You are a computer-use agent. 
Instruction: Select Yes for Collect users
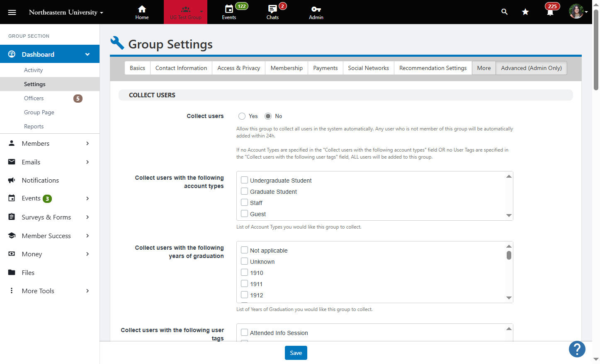(x=242, y=116)
